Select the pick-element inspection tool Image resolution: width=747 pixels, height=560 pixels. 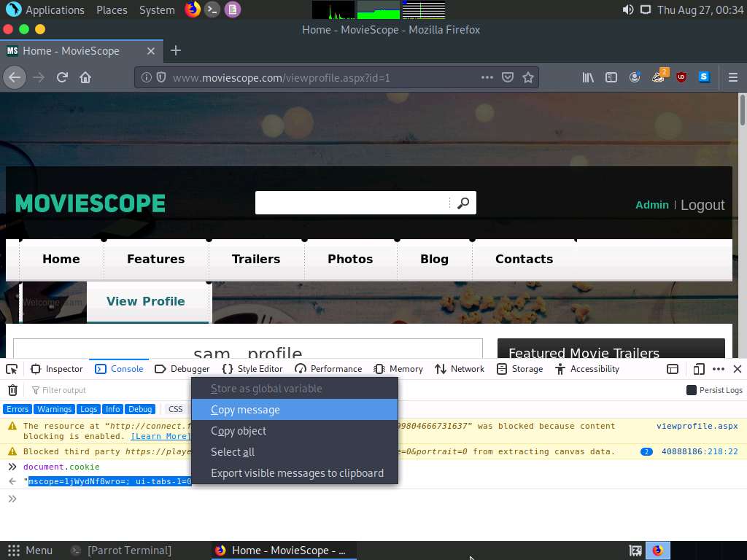tap(11, 369)
